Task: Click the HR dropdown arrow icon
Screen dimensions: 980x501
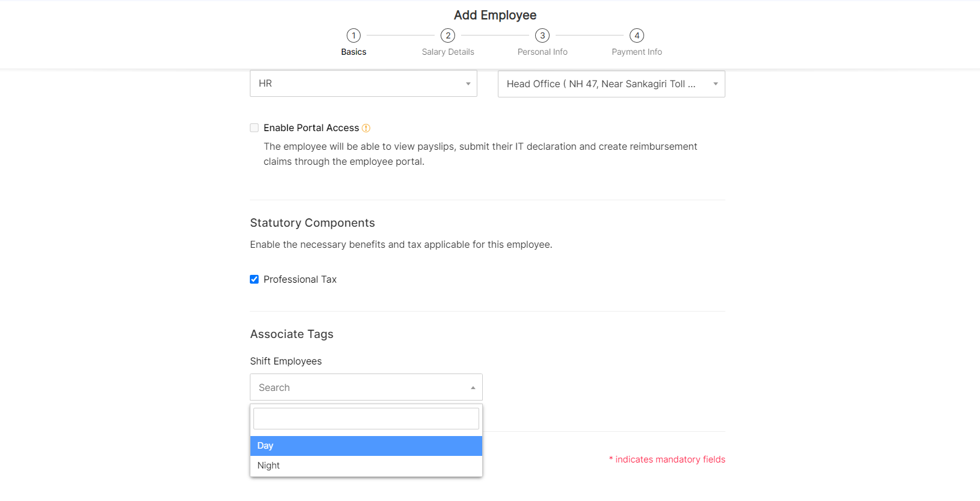Action: pos(468,84)
